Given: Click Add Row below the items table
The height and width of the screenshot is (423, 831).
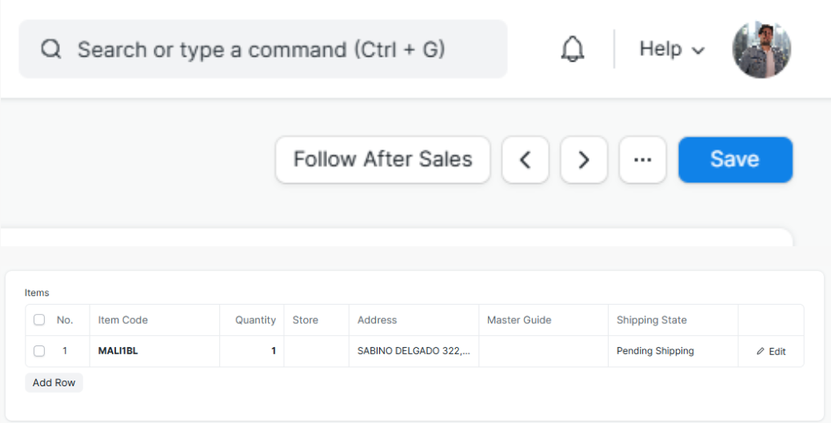Looking at the screenshot, I should pos(54,383).
